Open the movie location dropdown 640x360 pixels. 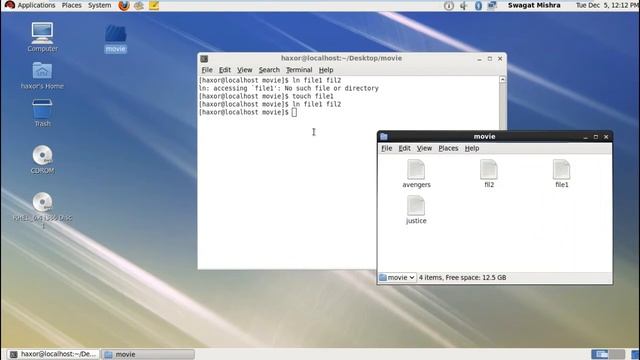click(x=398, y=278)
